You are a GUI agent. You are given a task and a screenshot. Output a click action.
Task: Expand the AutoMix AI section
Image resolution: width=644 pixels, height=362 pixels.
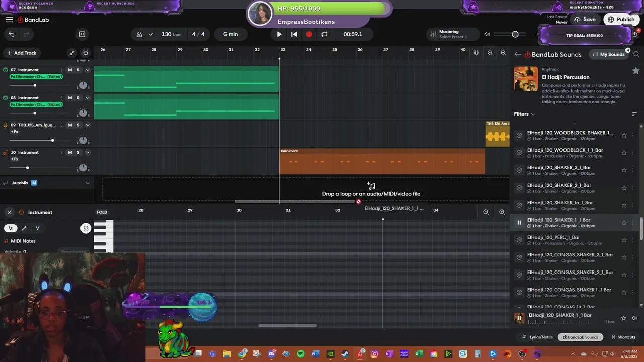(87, 183)
